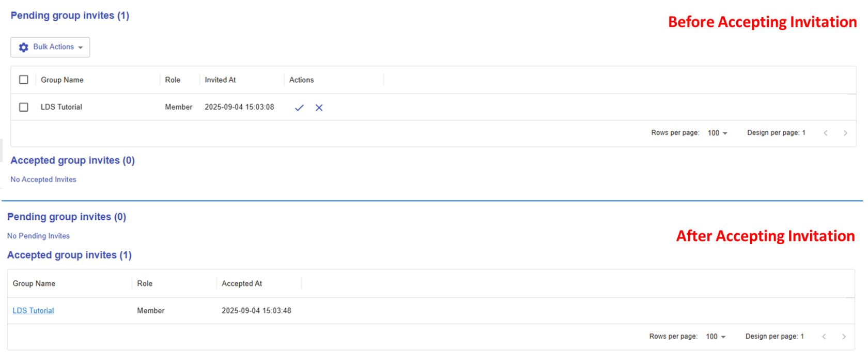This screenshot has height=363, width=868.
Task: Sort pending invites by Group Name column
Action: point(62,80)
